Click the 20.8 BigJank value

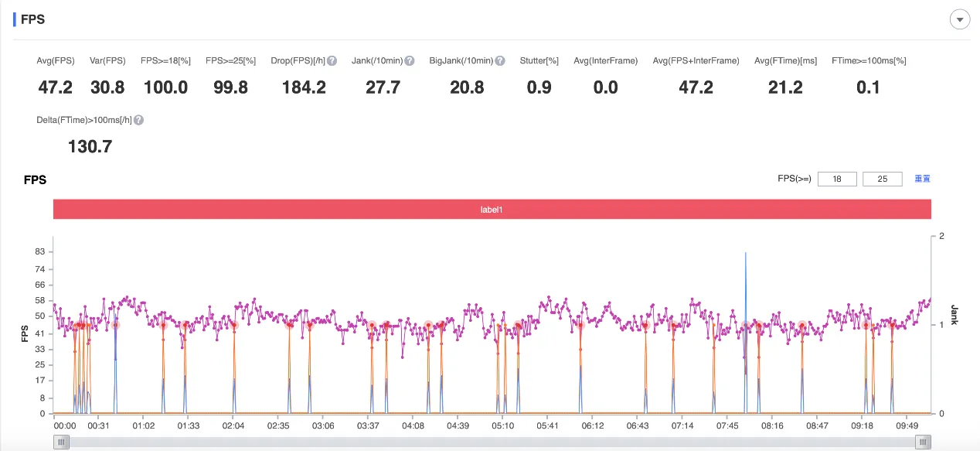(467, 87)
